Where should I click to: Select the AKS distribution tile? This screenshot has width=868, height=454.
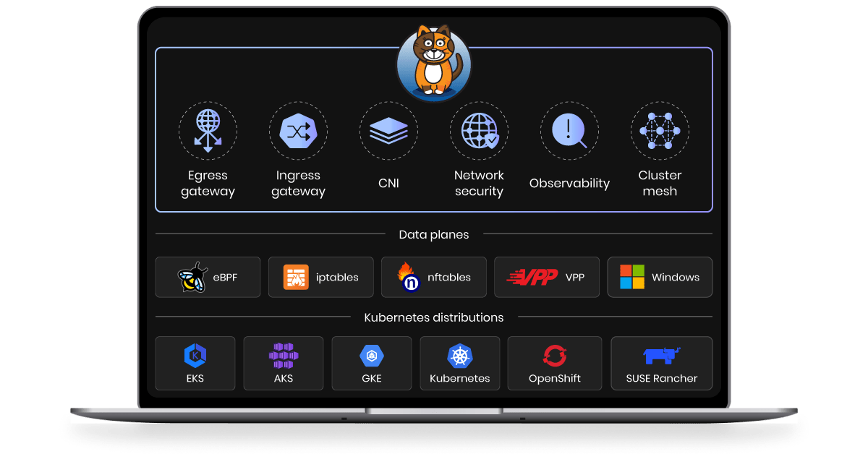click(284, 363)
